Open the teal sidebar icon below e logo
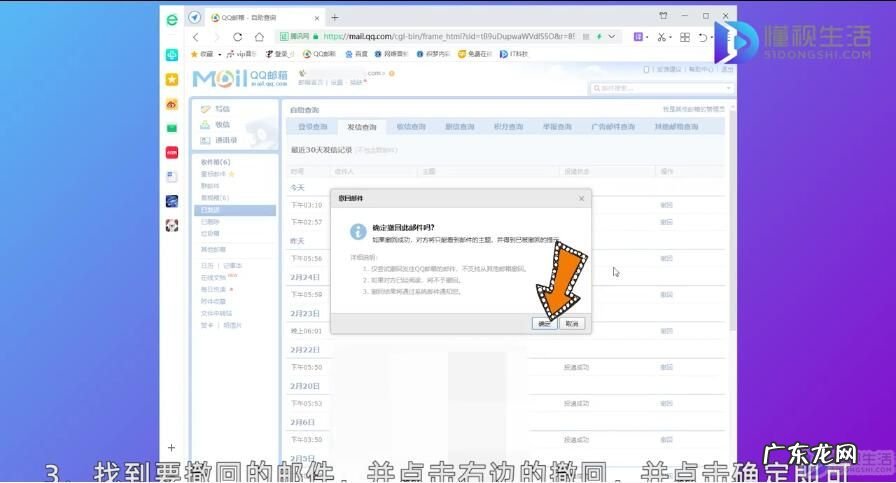The height and width of the screenshot is (483, 896). [x=171, y=55]
